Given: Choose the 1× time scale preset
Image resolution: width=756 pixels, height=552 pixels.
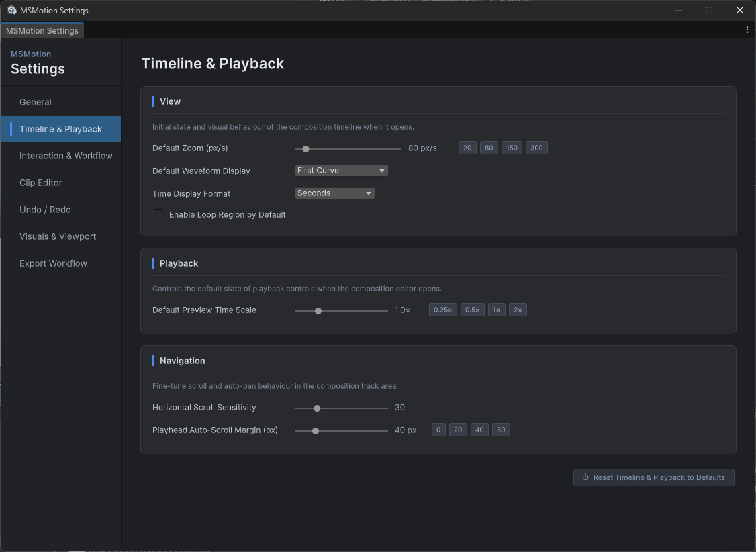Looking at the screenshot, I should pos(497,310).
